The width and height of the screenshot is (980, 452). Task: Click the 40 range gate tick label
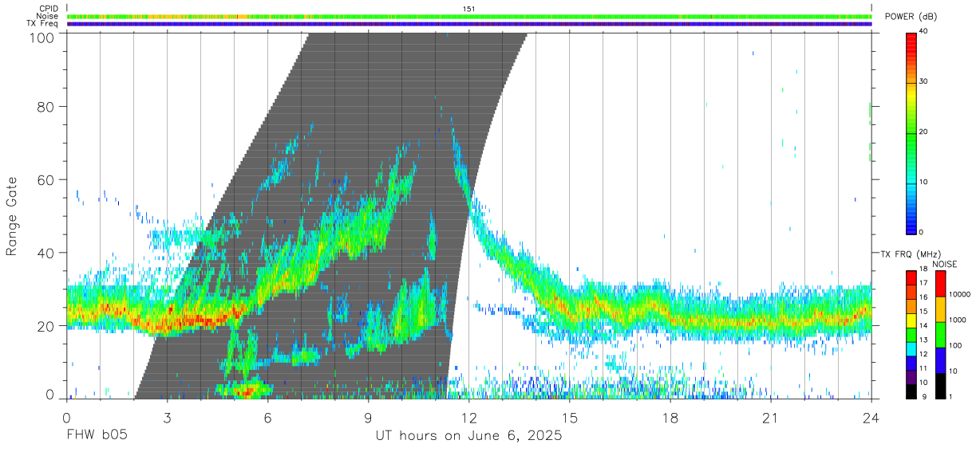pyautogui.click(x=46, y=253)
